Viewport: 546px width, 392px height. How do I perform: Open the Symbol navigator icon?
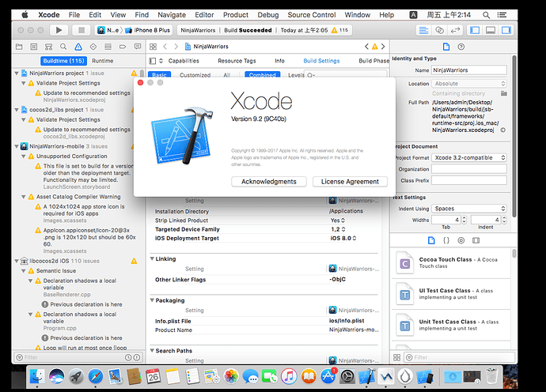point(48,47)
